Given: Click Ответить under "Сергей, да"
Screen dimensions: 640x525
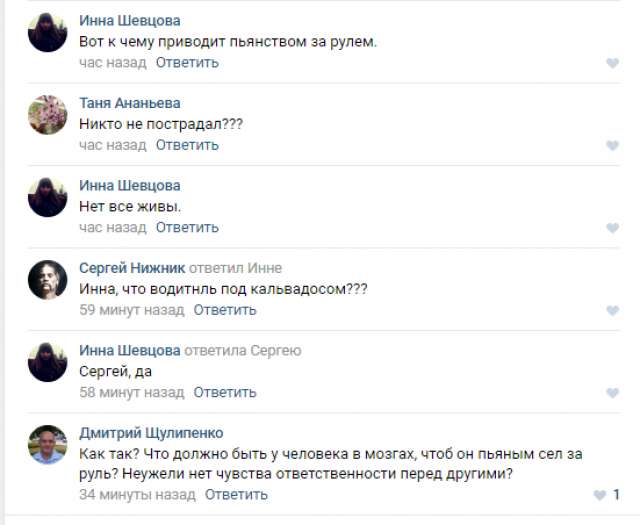Looking at the screenshot, I should click(225, 392).
